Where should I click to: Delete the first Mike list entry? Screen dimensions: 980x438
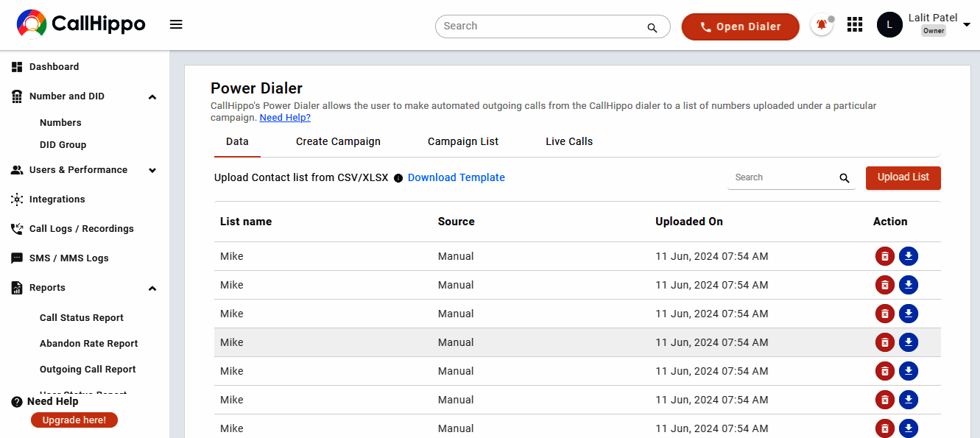click(x=885, y=256)
